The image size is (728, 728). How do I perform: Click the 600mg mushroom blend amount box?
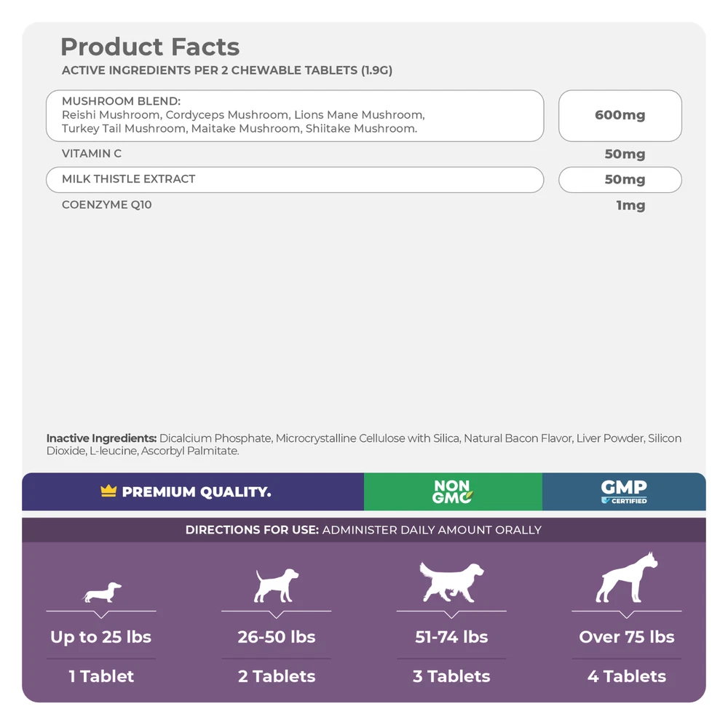[620, 115]
